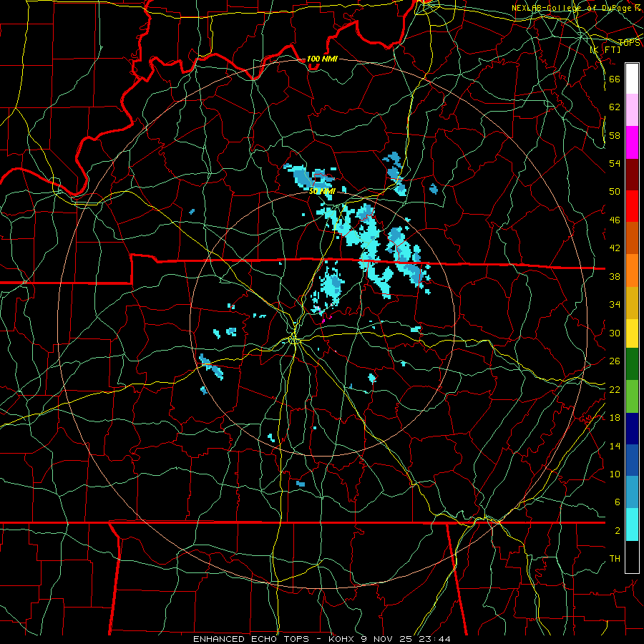
Task: Select the light pink legend swatch
Action: pos(632,110)
